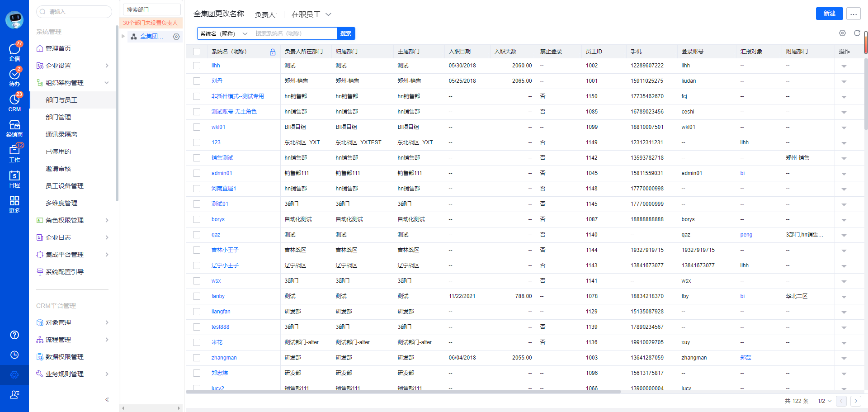Open the 系统名（昵称） search field dropdown

tap(224, 33)
